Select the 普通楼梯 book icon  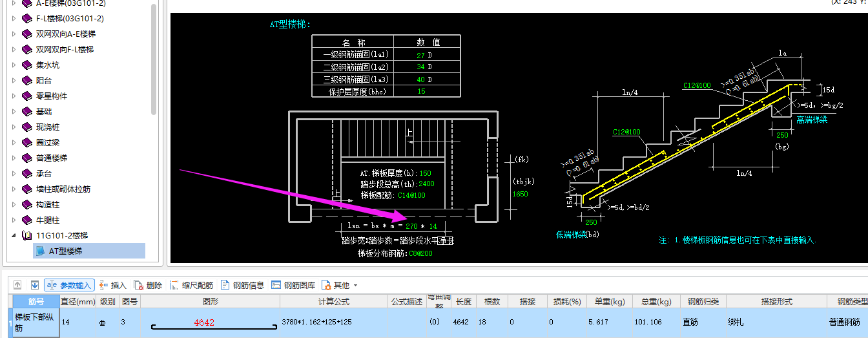click(26, 158)
